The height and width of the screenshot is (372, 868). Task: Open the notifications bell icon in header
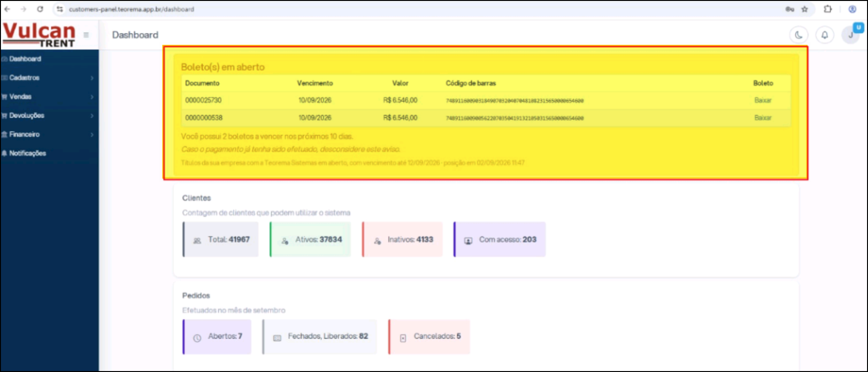(825, 35)
